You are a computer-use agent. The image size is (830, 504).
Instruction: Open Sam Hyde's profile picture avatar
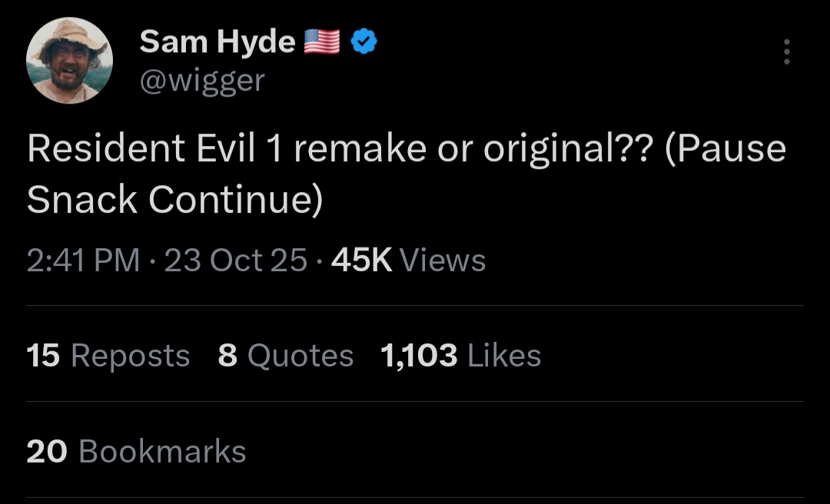[69, 61]
